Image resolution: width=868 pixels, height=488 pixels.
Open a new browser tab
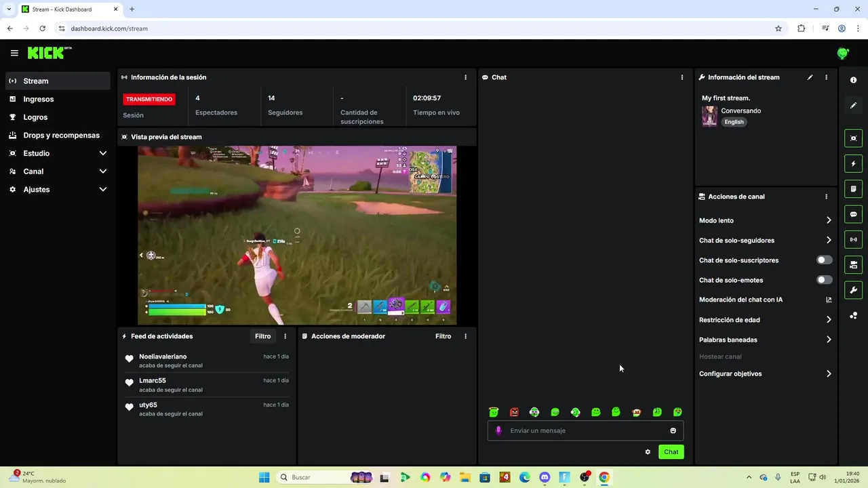click(132, 9)
